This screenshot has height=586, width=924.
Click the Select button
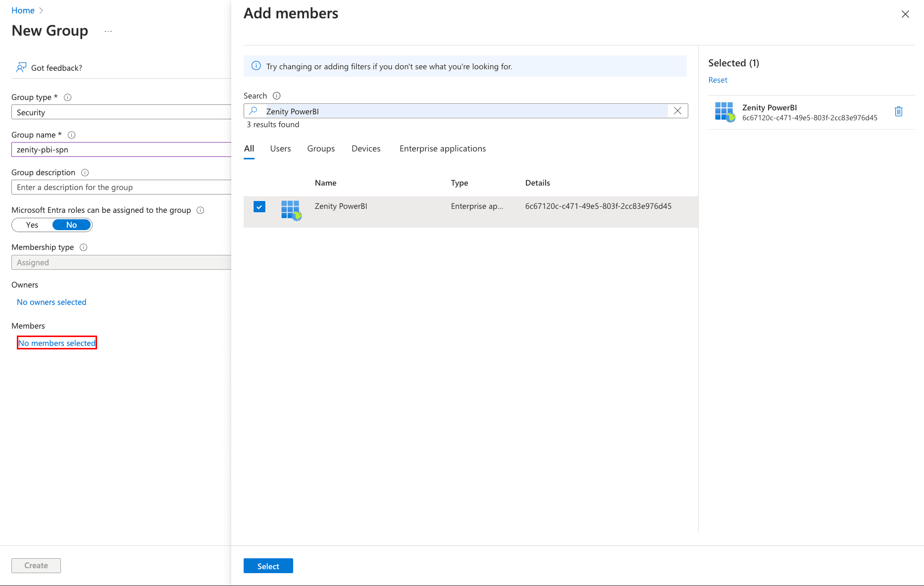pos(268,566)
